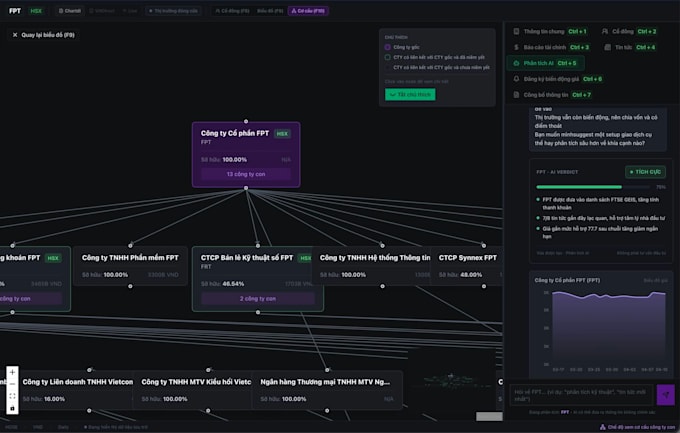
Task: Click the market status indicator in toolbar
Action: pos(173,10)
